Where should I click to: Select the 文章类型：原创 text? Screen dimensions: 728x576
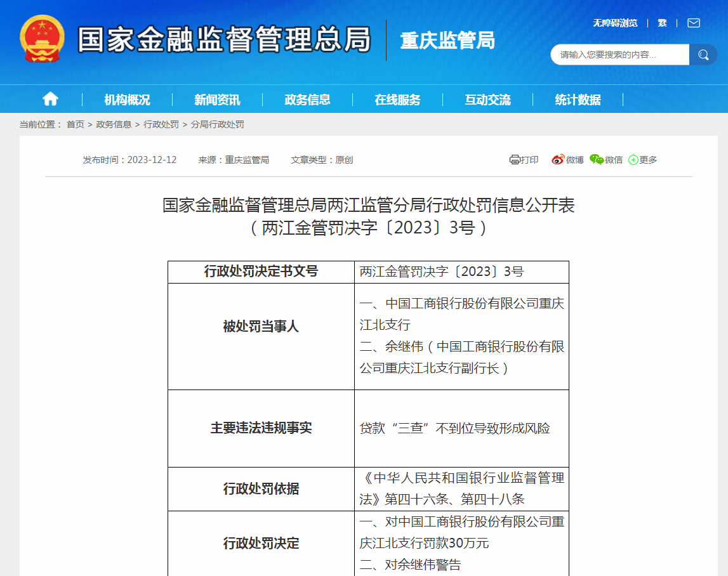pos(322,160)
